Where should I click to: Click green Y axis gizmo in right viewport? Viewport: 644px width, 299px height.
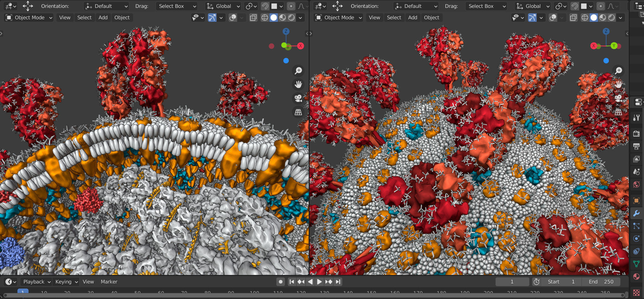tap(614, 46)
